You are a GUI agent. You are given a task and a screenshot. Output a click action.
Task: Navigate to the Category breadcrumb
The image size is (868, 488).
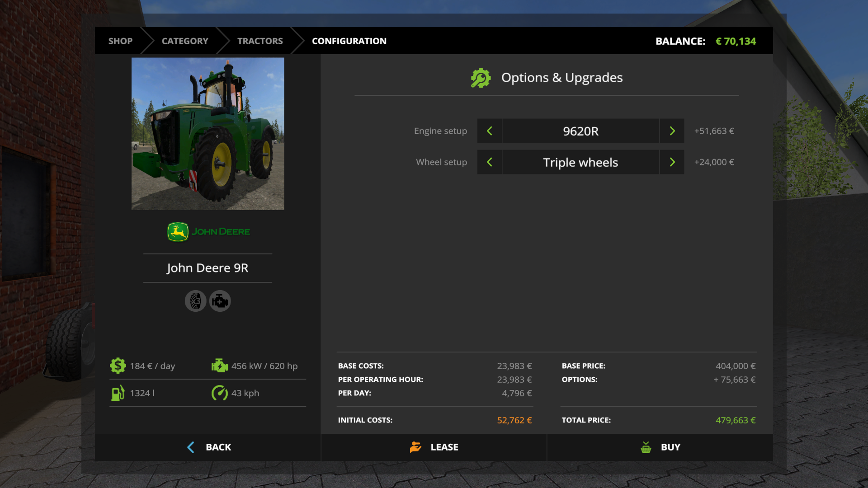185,41
